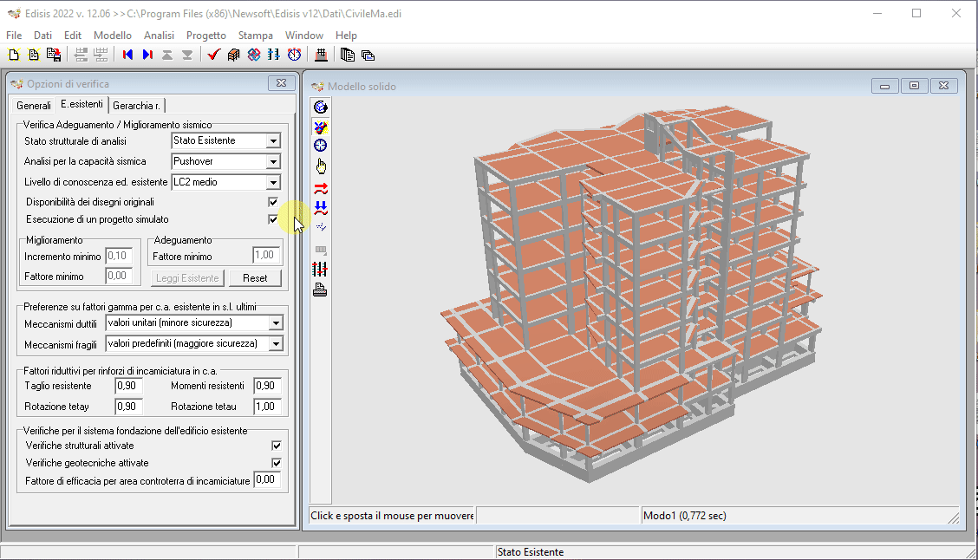Image resolution: width=978 pixels, height=560 pixels.
Task: Select the hand pan tool in model viewer
Action: tap(321, 166)
